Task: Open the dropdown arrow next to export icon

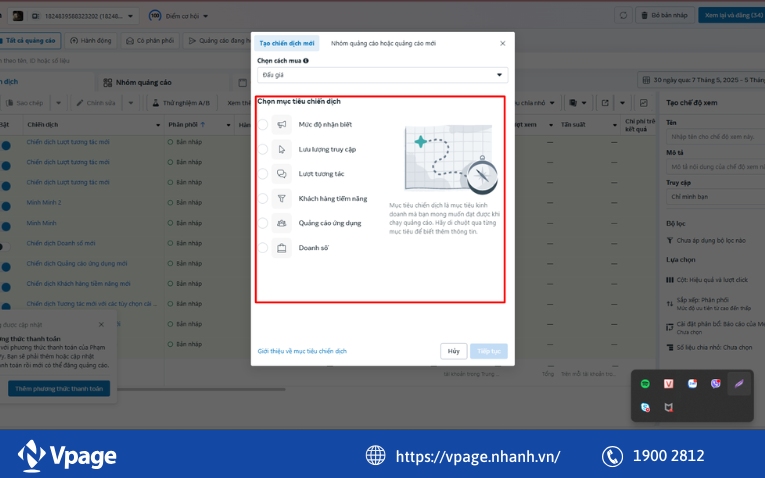Action: point(622,103)
